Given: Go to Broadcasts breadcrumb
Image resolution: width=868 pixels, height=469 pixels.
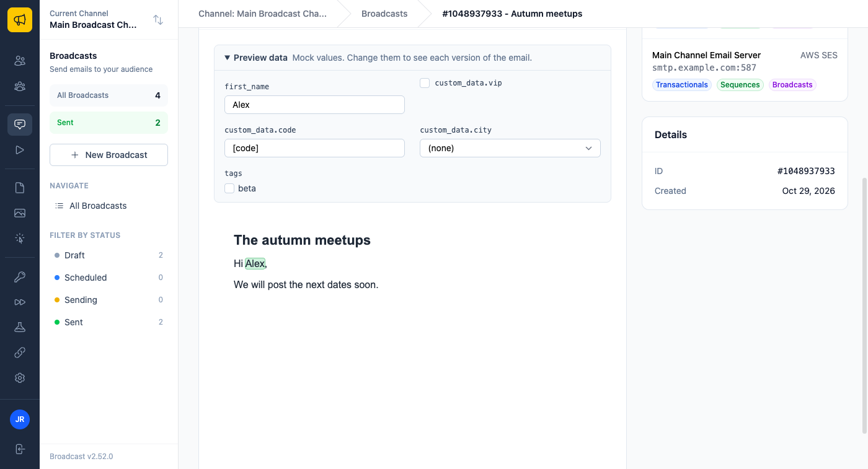Looking at the screenshot, I should [x=384, y=14].
